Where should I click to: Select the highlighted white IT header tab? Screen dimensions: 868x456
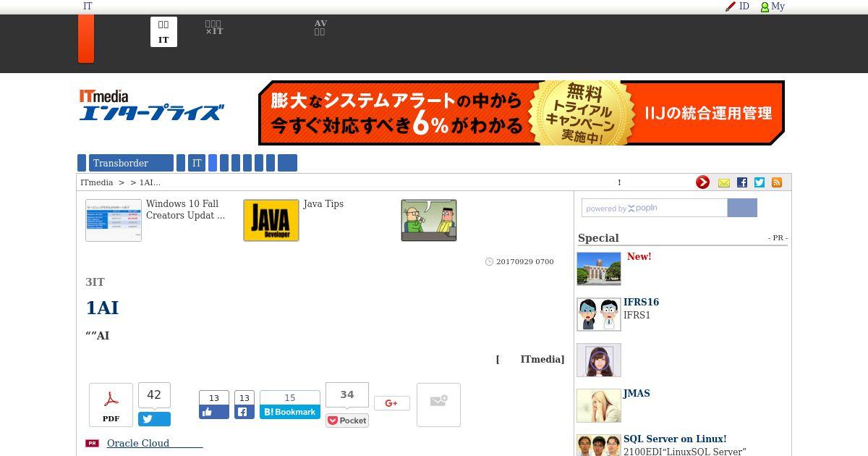click(x=163, y=32)
